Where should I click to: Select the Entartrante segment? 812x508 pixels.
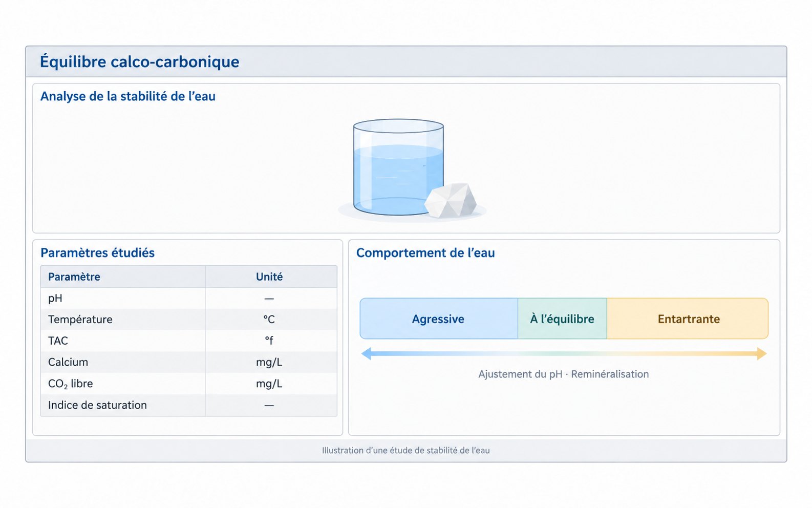(x=688, y=319)
